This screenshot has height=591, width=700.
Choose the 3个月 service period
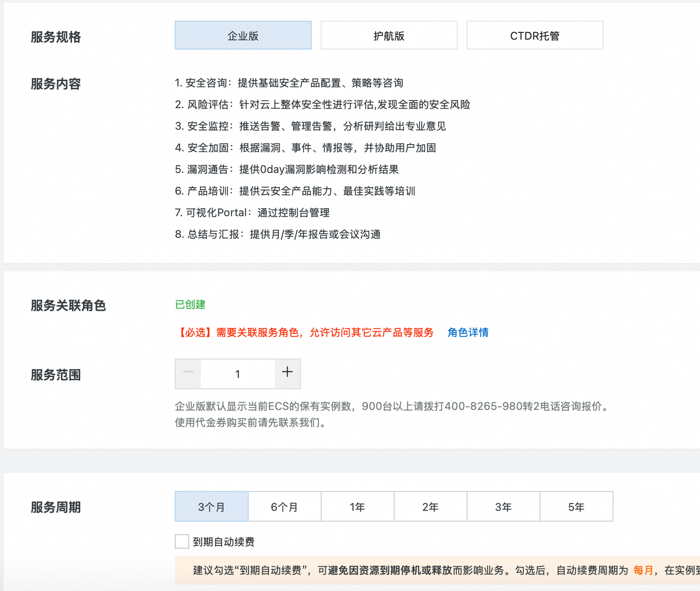[x=212, y=506]
